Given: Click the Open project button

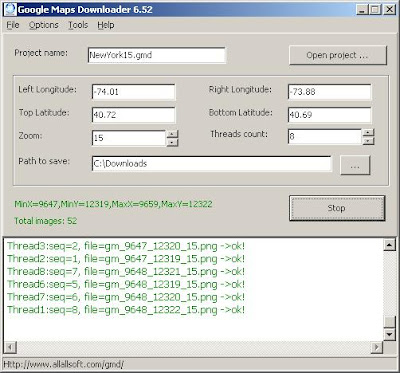Looking at the screenshot, I should [338, 55].
